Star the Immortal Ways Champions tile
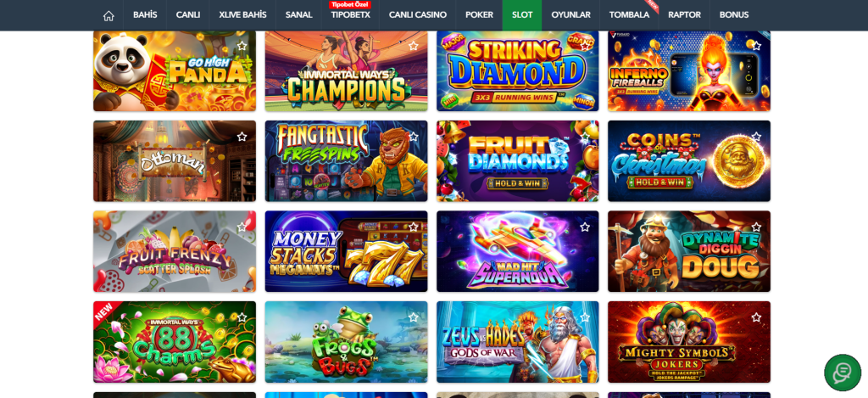This screenshot has height=398, width=868. pos(413,46)
